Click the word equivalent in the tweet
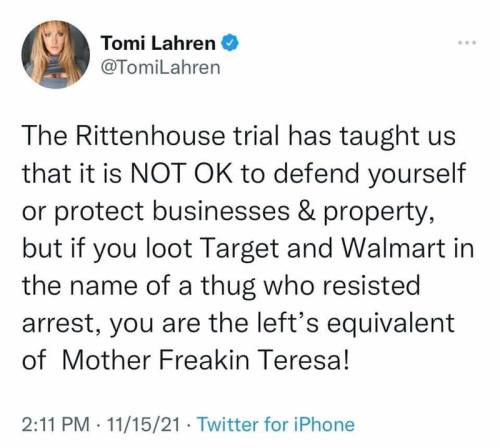Image resolution: width=500 pixels, height=448 pixels. (x=391, y=324)
